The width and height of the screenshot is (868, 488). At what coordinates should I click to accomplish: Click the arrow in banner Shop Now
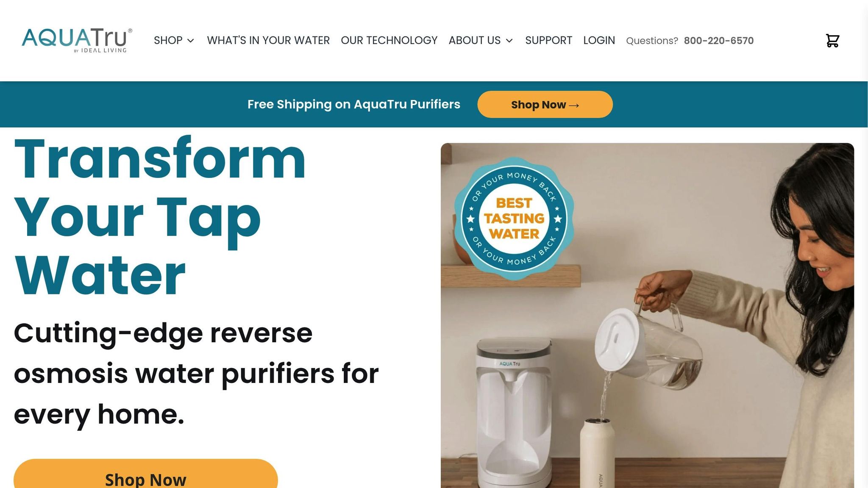(x=574, y=105)
